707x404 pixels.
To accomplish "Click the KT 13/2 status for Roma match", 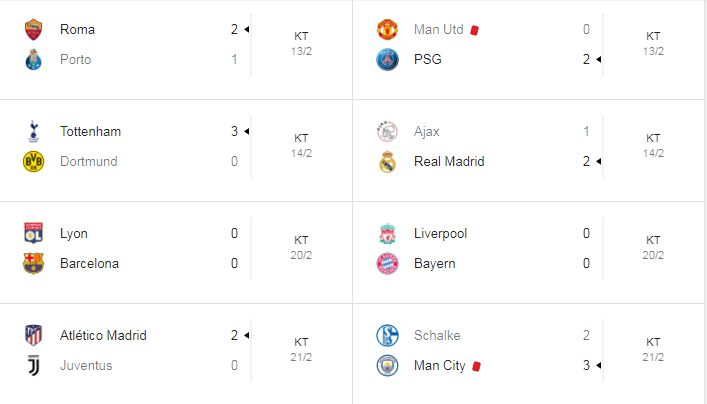I will coord(301,43).
